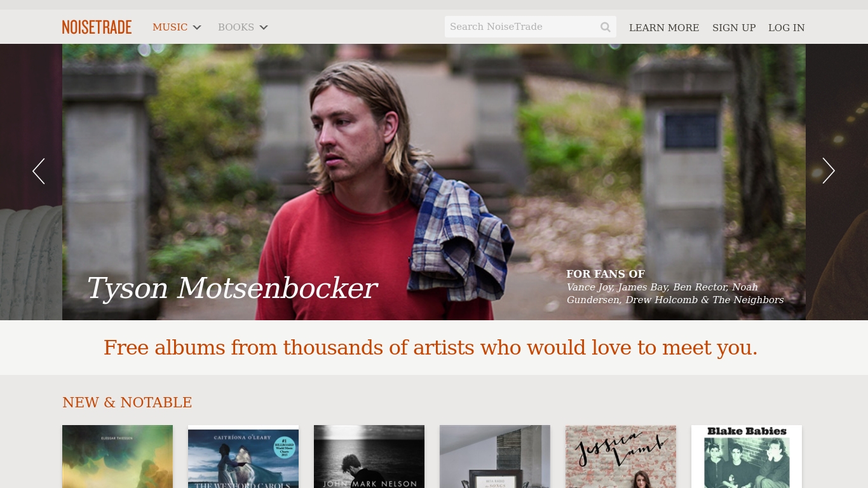The image size is (868, 488).
Task: Click the NoiseTrade logo
Action: 97,27
